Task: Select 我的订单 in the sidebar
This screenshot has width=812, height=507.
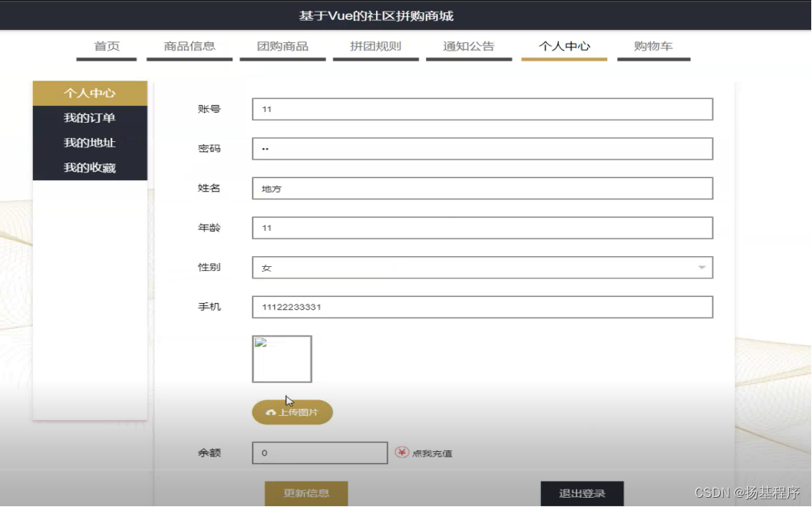Action: (x=90, y=117)
